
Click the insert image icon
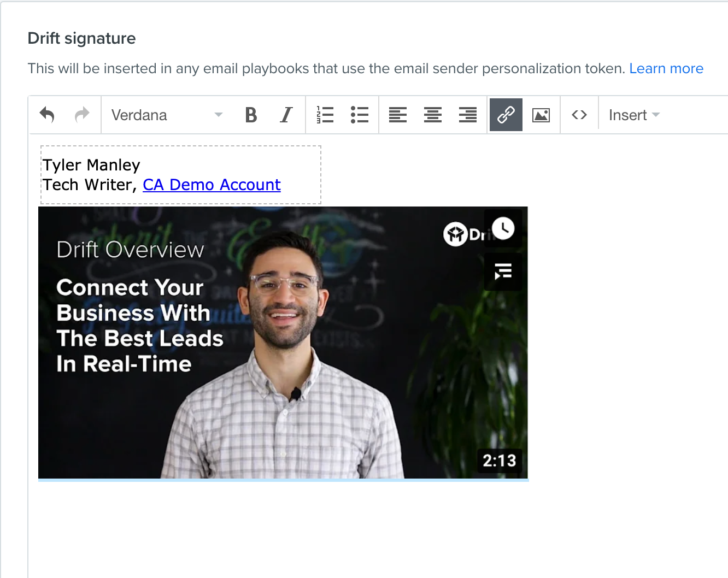click(541, 115)
